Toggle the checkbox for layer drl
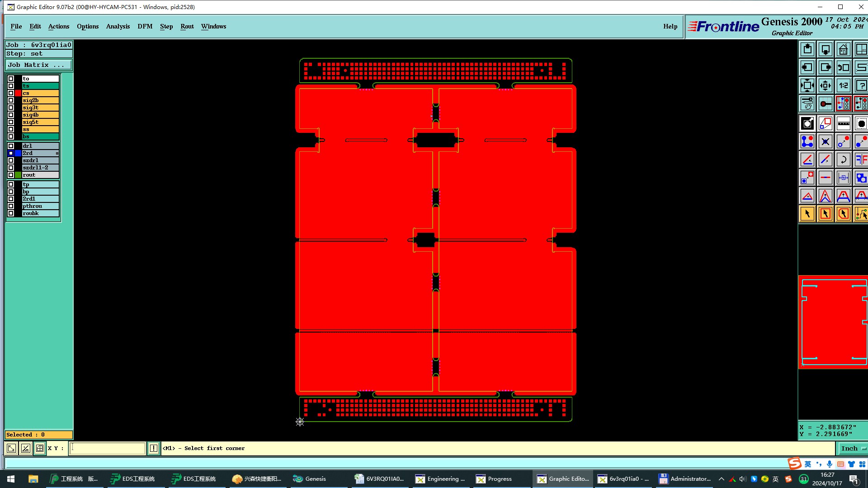 11,146
